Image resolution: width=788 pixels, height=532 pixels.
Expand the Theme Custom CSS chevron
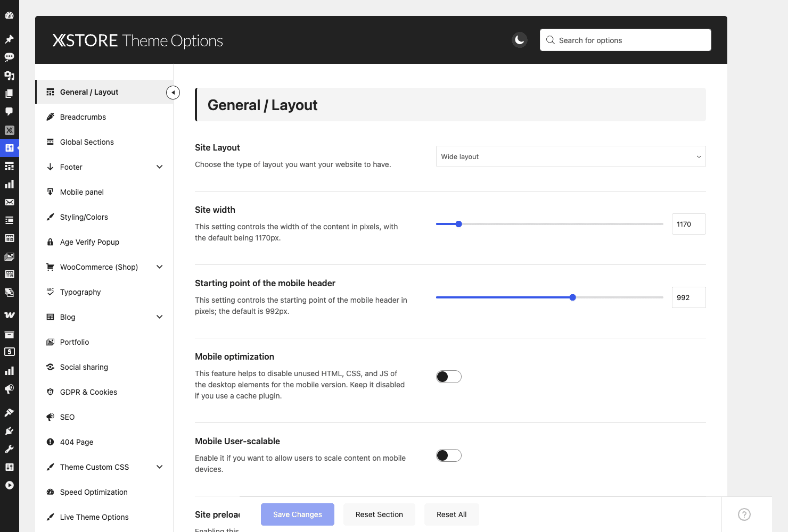pos(159,467)
